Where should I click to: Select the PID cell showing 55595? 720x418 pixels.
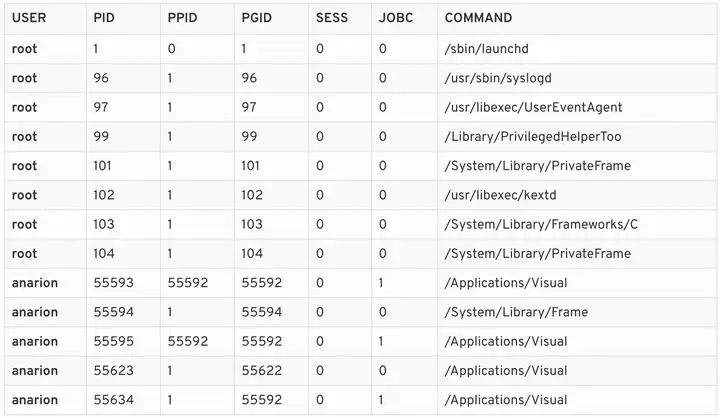point(113,341)
